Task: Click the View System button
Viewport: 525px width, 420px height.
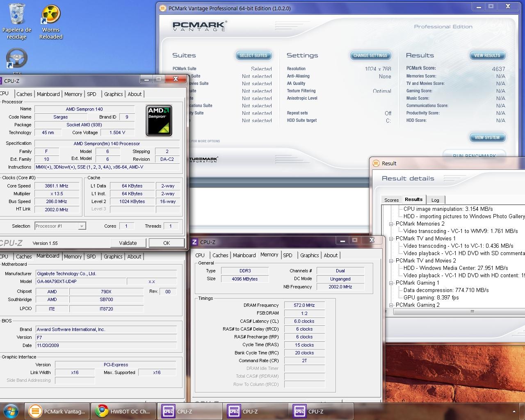Action: (487, 137)
